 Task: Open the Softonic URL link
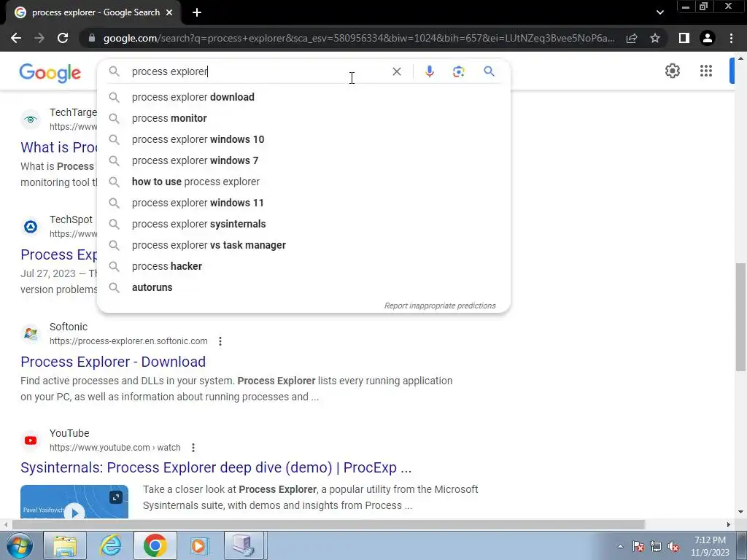click(x=128, y=341)
